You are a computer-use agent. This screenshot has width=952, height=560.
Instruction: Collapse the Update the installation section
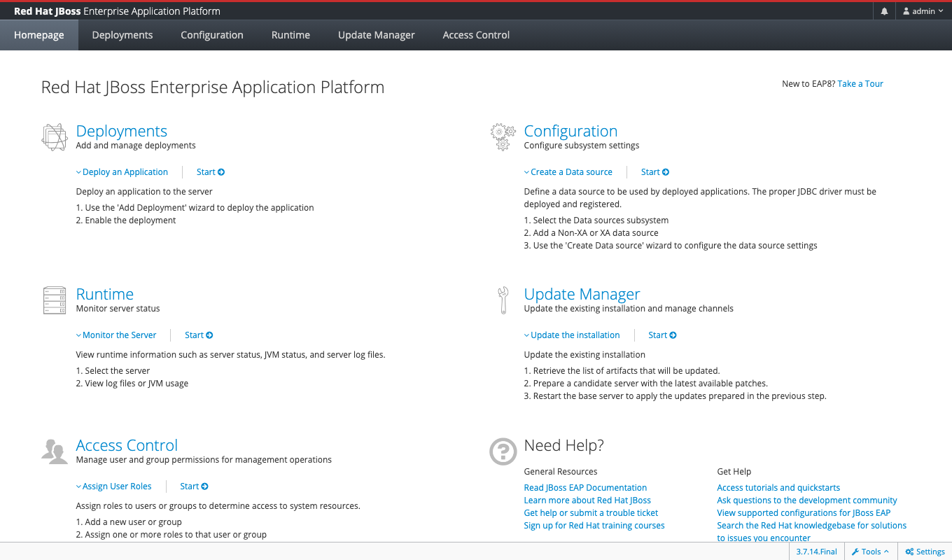pos(572,335)
